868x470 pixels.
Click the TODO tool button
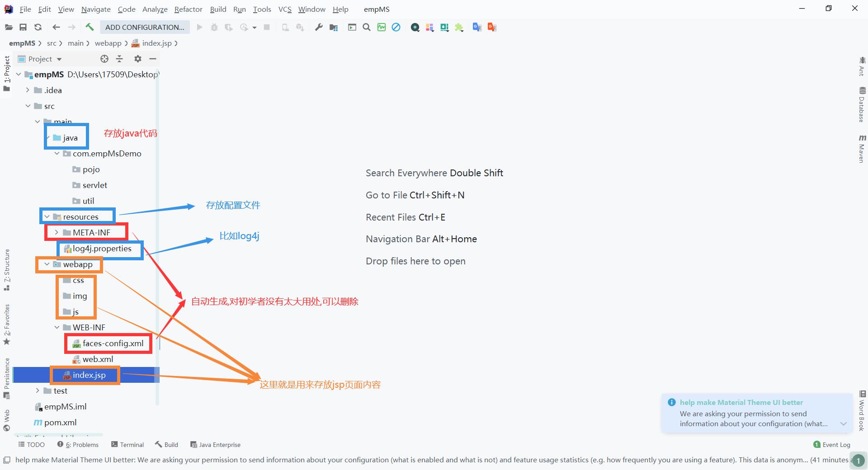(31, 445)
